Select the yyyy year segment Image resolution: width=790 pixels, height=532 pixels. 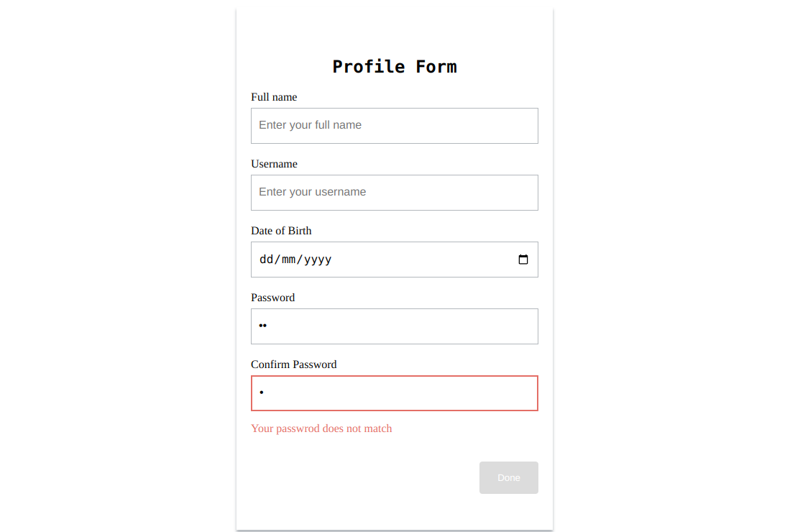click(318, 260)
